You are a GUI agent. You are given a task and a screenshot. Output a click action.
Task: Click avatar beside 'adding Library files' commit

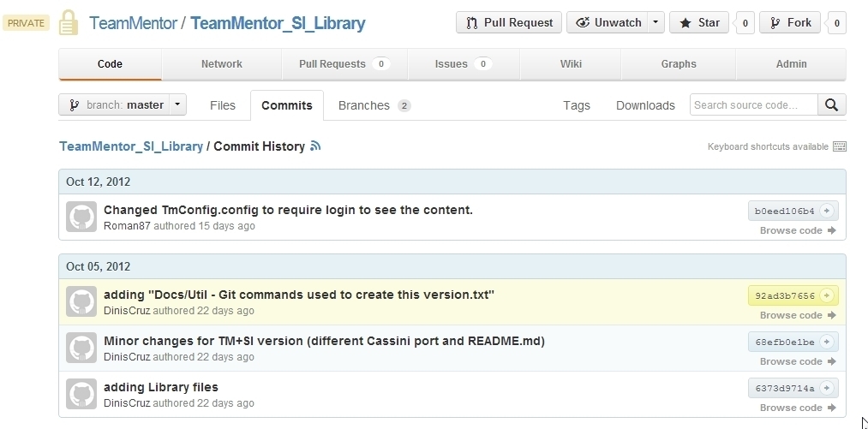(81, 394)
